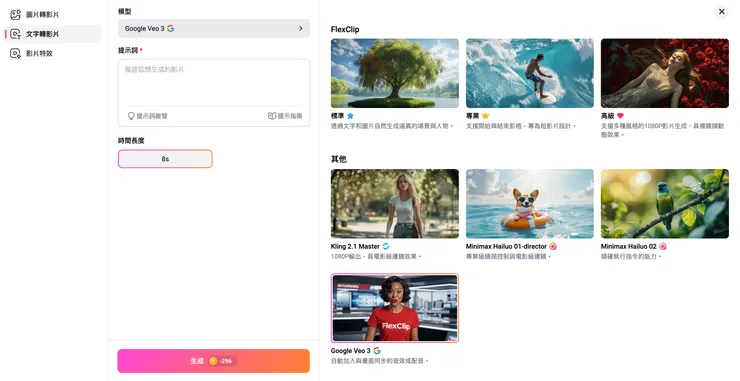Click the Google logo in the model selector
This screenshot has height=381, width=740.
[170, 28]
